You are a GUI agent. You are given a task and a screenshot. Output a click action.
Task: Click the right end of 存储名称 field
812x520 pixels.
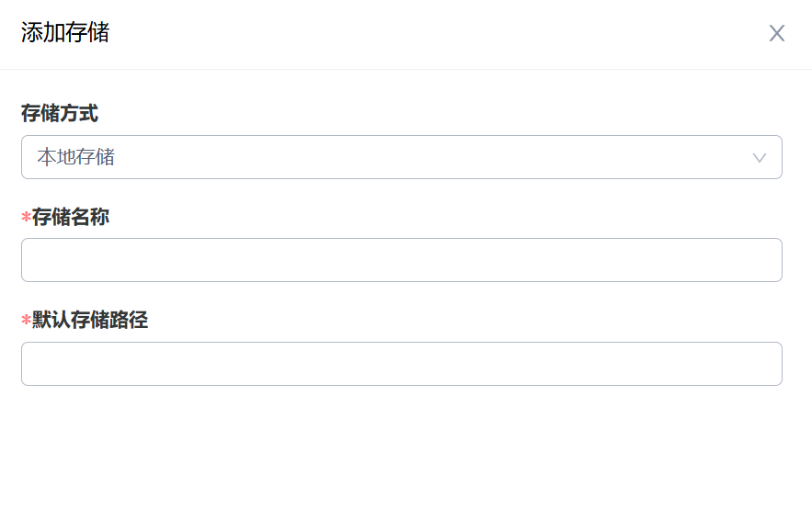pos(763,260)
